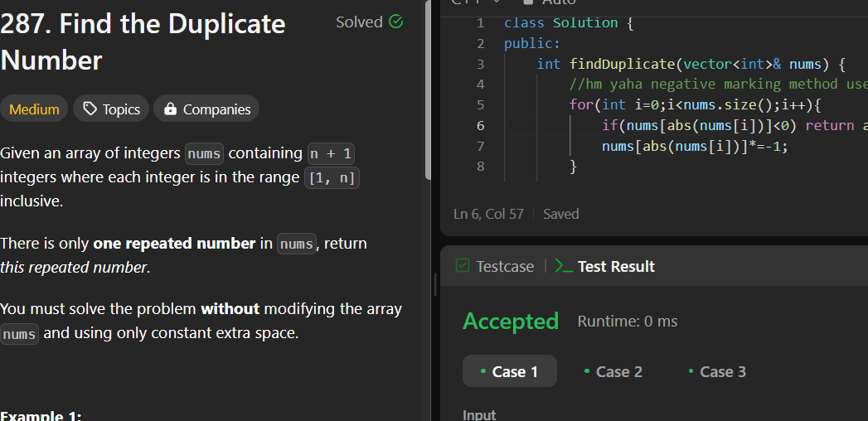Select Case 2 tab
Screen dimensions: 868x421
613,371
